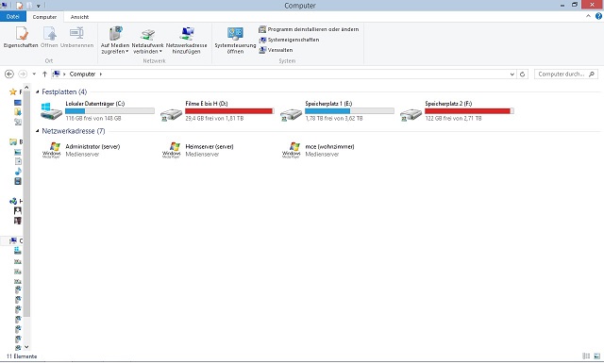Go back with the Back arrow
604x364 pixels.
(9, 74)
